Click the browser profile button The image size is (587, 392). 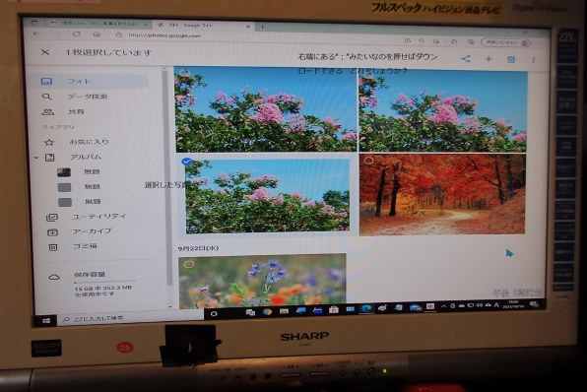[506, 42]
